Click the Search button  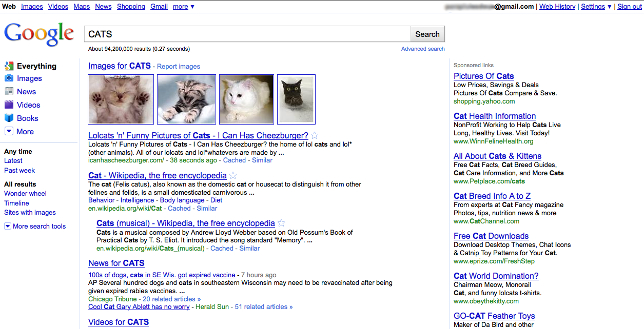427,34
